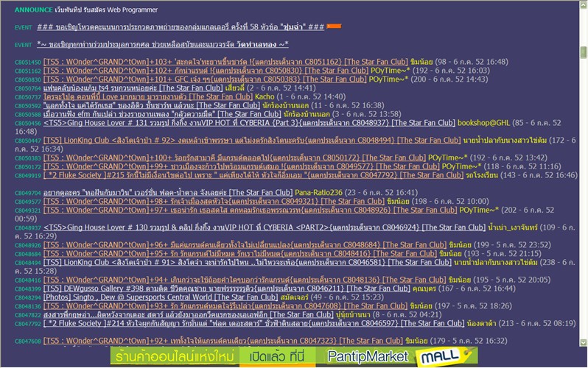This screenshot has height=368, width=588.
Task: Open topic C8050764 about ts4
Action: coord(133,88)
